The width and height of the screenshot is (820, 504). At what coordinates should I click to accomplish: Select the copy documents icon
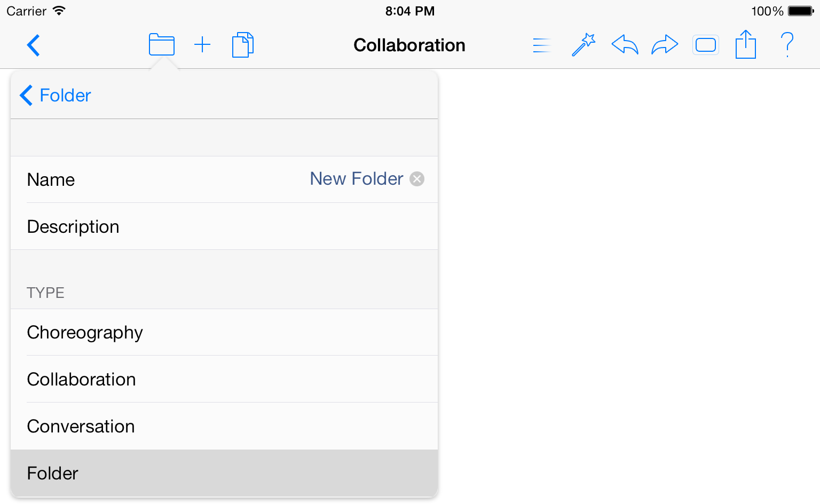pos(243,45)
